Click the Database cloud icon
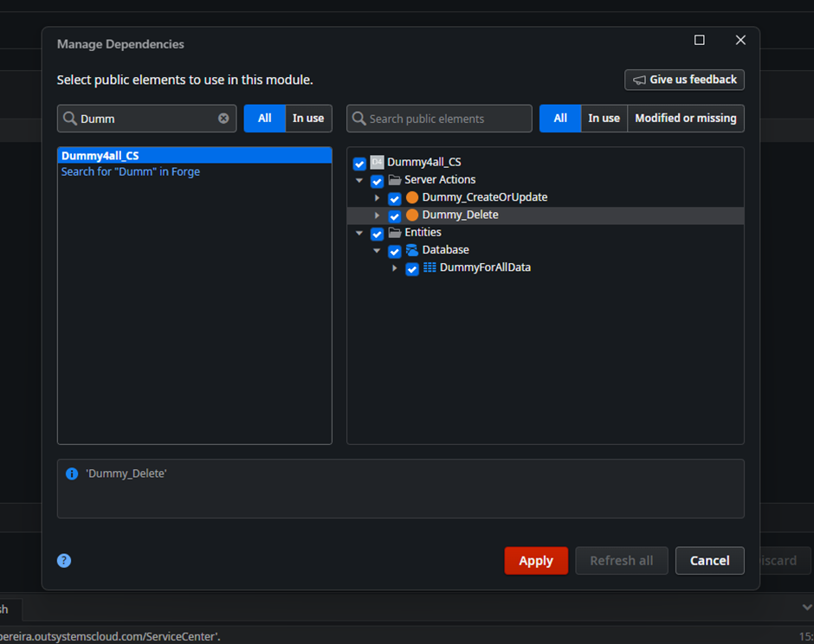The height and width of the screenshot is (644, 814). click(x=411, y=250)
